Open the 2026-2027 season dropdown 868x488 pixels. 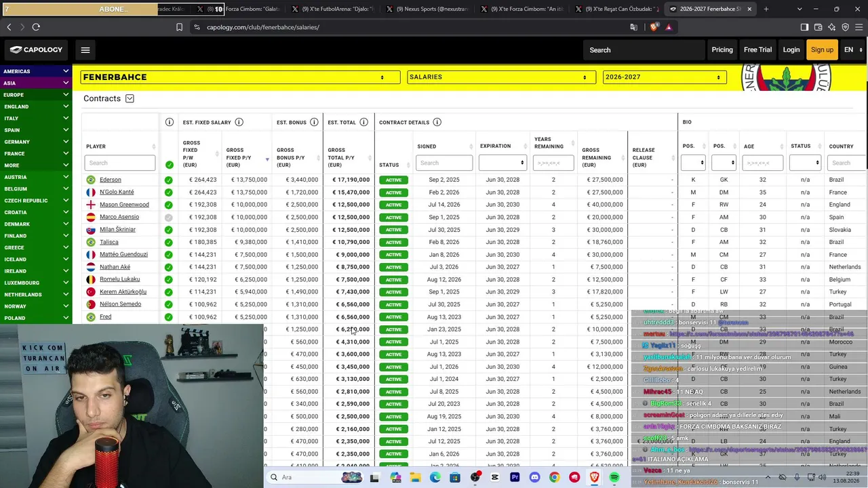pyautogui.click(x=664, y=77)
